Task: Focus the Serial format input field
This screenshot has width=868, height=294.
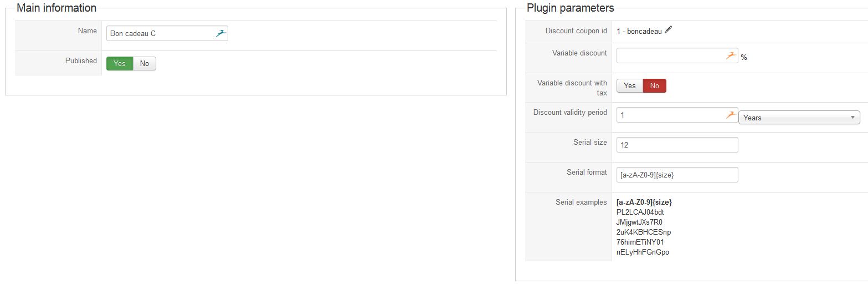Action: coord(677,175)
